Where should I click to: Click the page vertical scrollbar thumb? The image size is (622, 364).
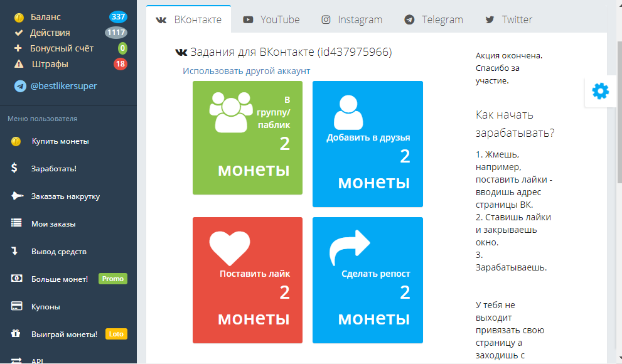pyautogui.click(x=619, y=111)
